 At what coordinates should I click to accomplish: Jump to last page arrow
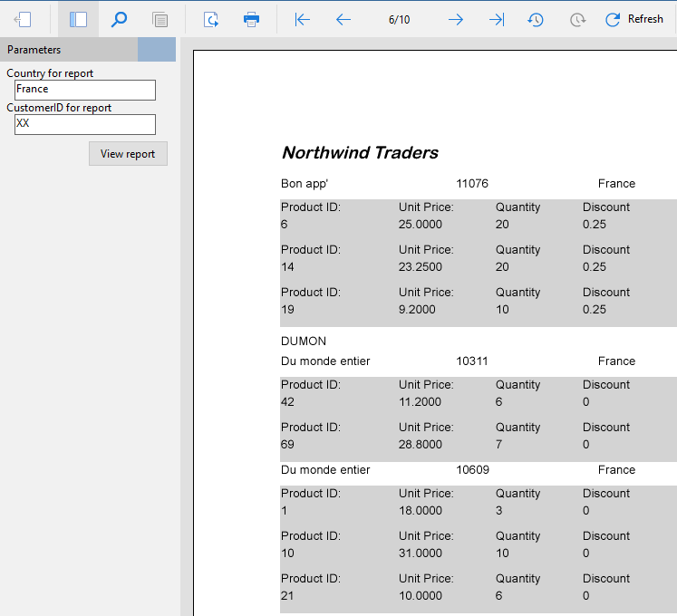click(497, 19)
